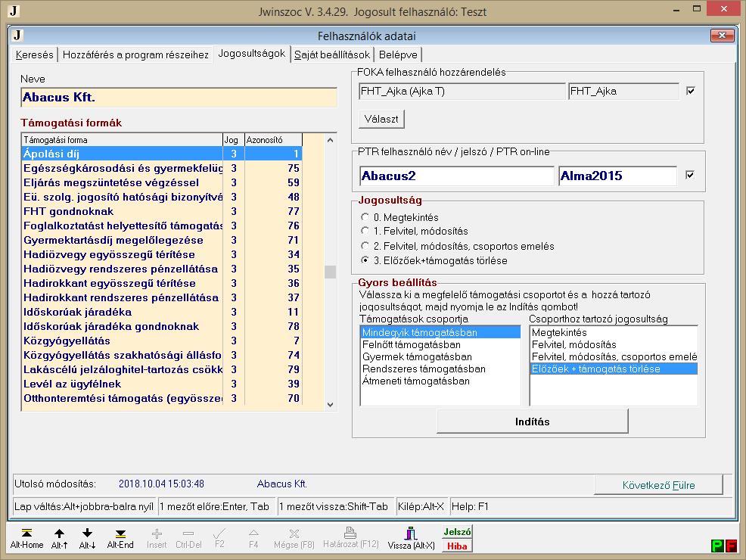Click the Választ button
The width and height of the screenshot is (746, 560).
[x=381, y=119]
